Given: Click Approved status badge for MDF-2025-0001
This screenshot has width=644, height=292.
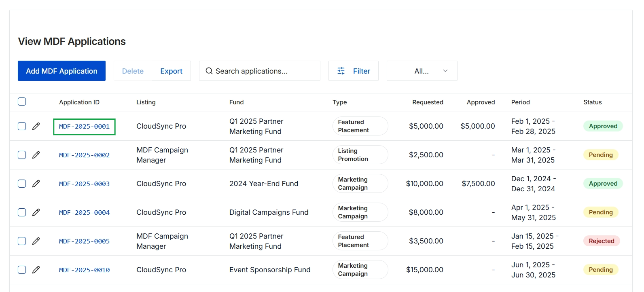Looking at the screenshot, I should click(x=603, y=126).
